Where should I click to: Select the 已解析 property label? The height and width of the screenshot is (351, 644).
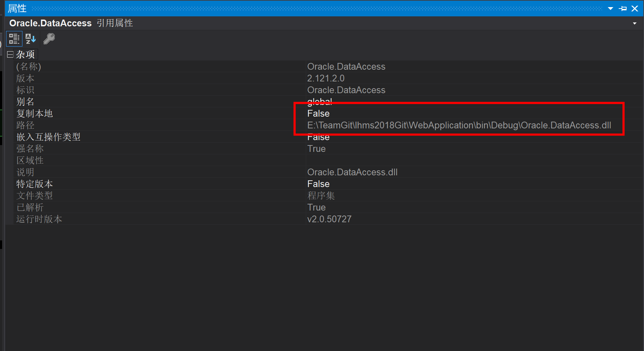30,207
